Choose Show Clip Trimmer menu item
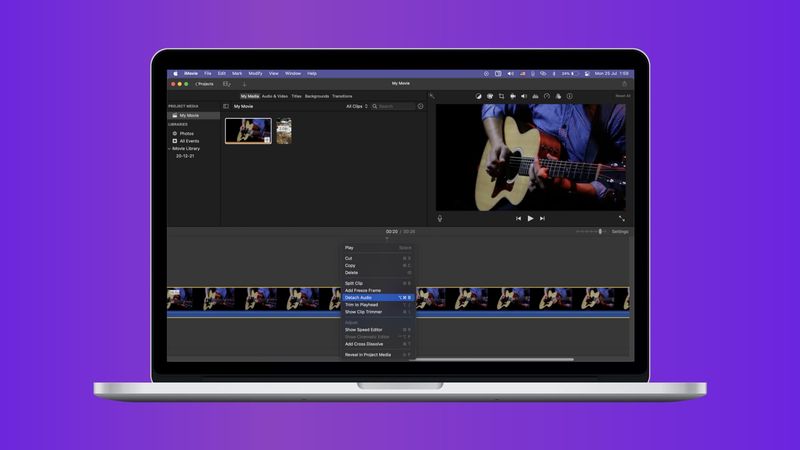Viewport: 800px width, 450px height. coord(378,312)
